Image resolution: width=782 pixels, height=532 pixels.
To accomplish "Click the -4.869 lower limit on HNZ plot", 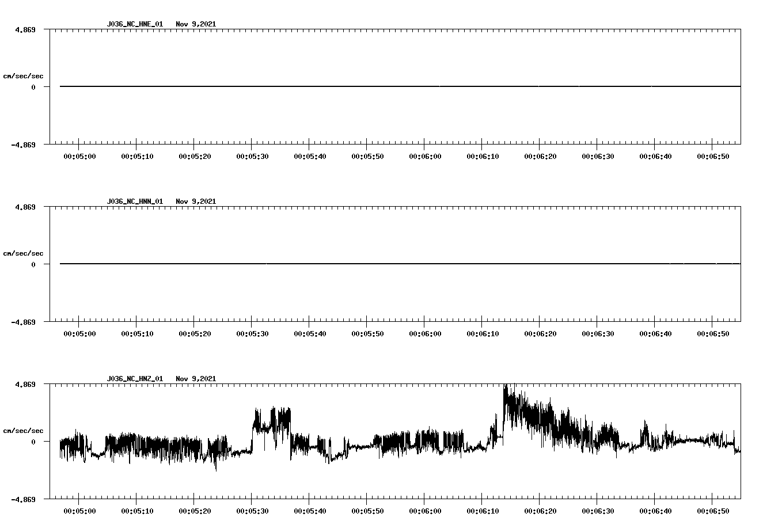I will [x=23, y=500].
